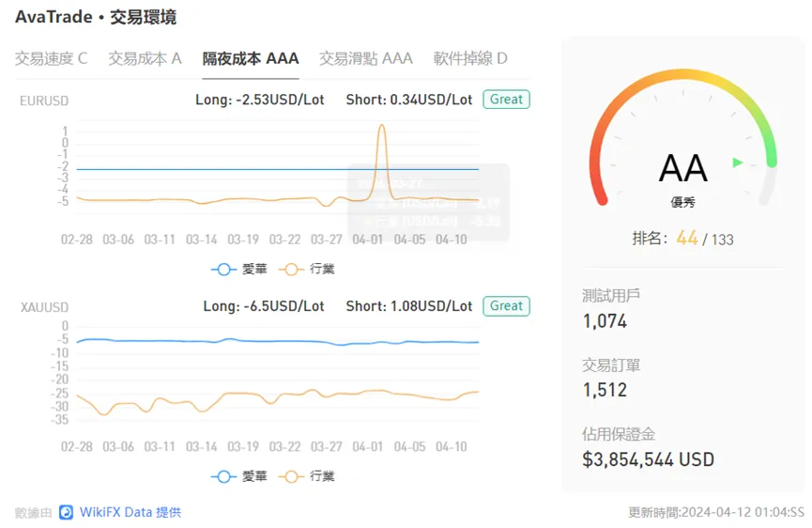The image size is (812, 528).
Task: Open the WikiFX Data 提供 link
Action: pyautogui.click(x=130, y=512)
